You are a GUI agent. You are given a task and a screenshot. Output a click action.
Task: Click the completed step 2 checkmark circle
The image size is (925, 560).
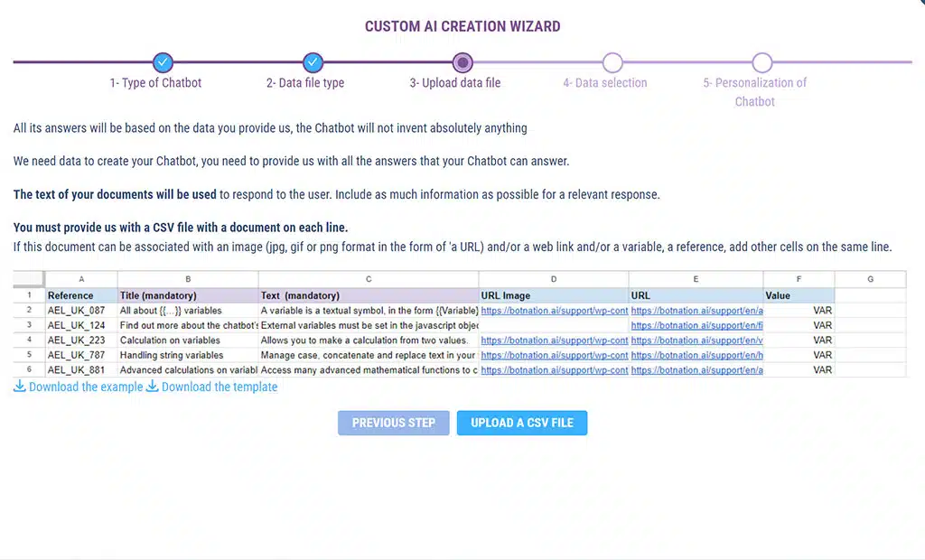(313, 62)
